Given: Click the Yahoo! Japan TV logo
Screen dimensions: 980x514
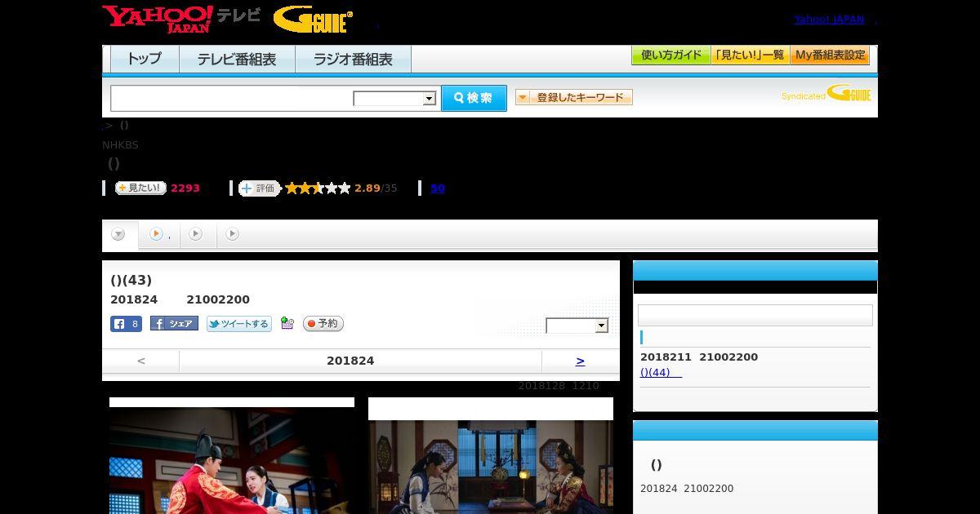Looking at the screenshot, I should pyautogui.click(x=181, y=19).
